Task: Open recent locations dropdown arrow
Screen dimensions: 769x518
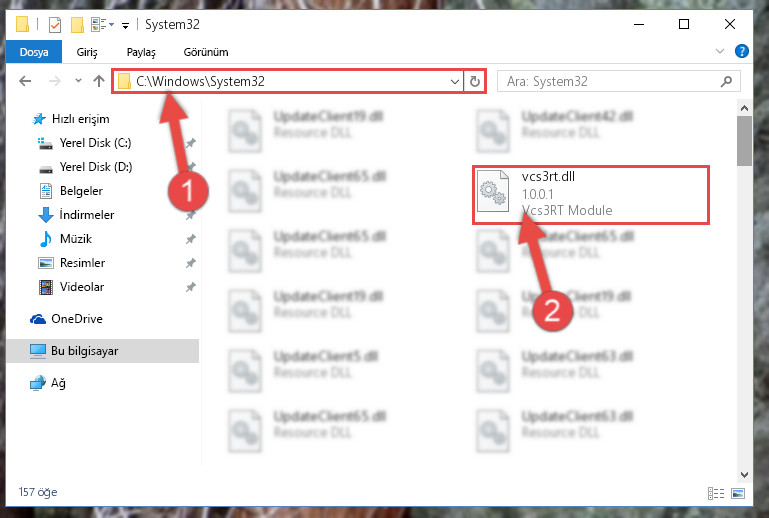Action: click(x=78, y=80)
